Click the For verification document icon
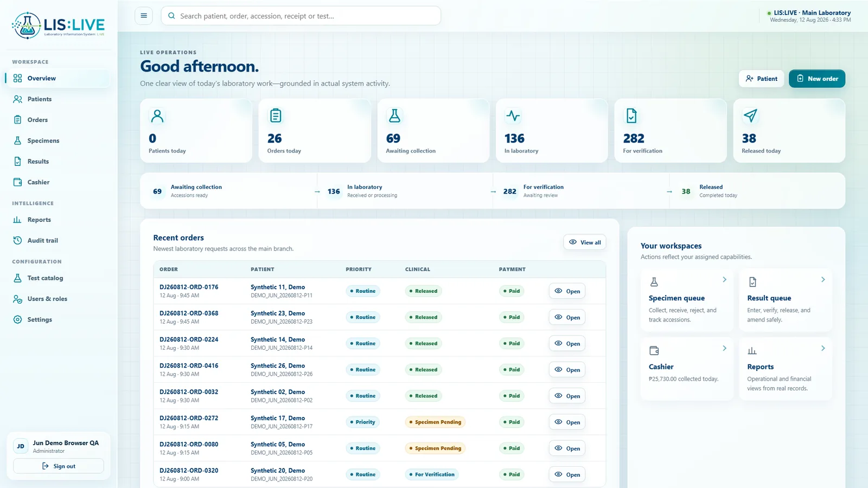 pyautogui.click(x=631, y=115)
